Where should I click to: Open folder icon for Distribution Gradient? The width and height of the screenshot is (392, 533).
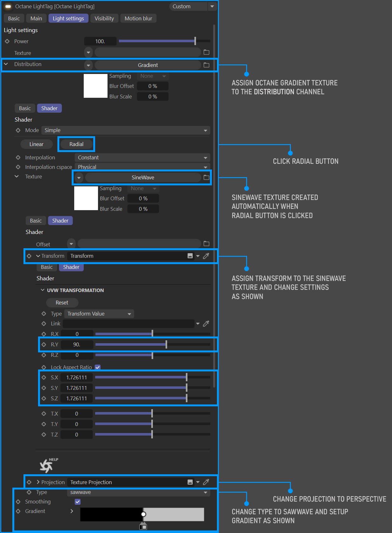click(x=206, y=65)
